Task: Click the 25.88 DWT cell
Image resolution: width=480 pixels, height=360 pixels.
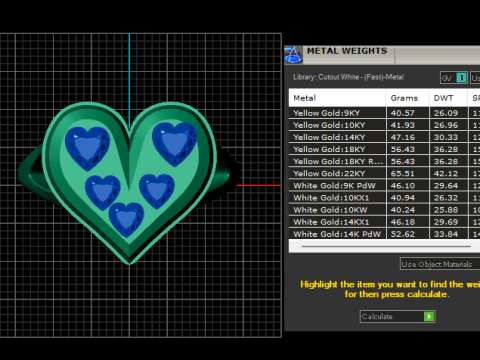Action: (x=448, y=210)
